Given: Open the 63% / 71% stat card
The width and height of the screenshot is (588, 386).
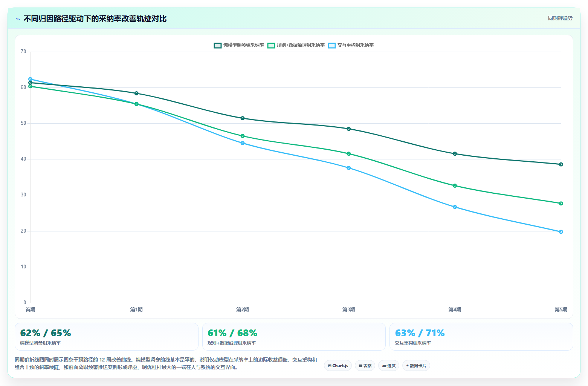Looking at the screenshot, I should (x=481, y=337).
